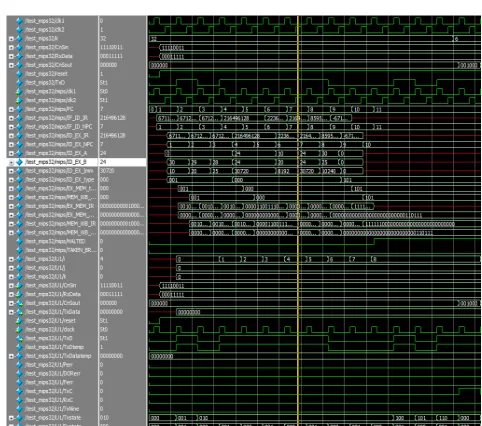The image size is (482, 426).
Task: Expand the U1/TxData bus
Action: pos(11,312)
